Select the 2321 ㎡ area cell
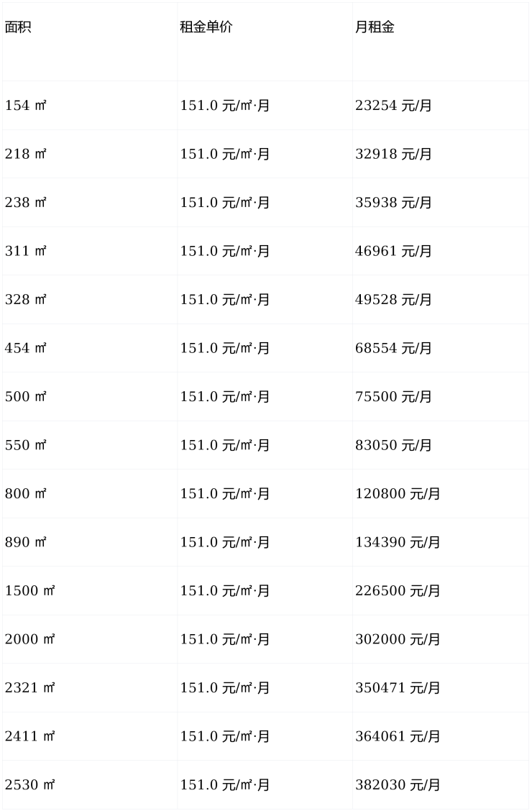The image size is (532, 811). pyautogui.click(x=30, y=688)
